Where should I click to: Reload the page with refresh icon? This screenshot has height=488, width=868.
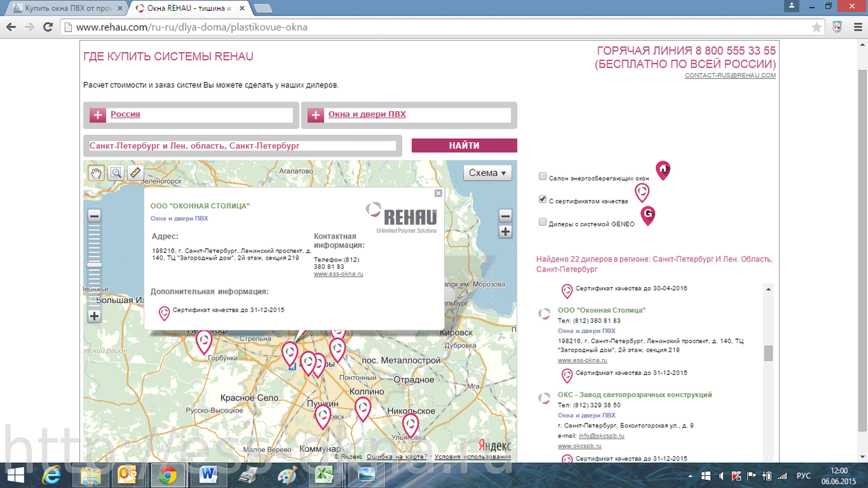click(47, 27)
